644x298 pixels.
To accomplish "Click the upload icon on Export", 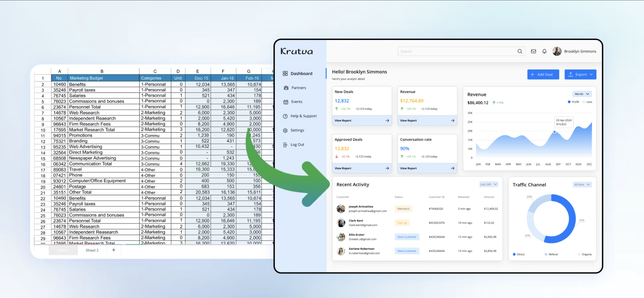I will coord(571,74).
